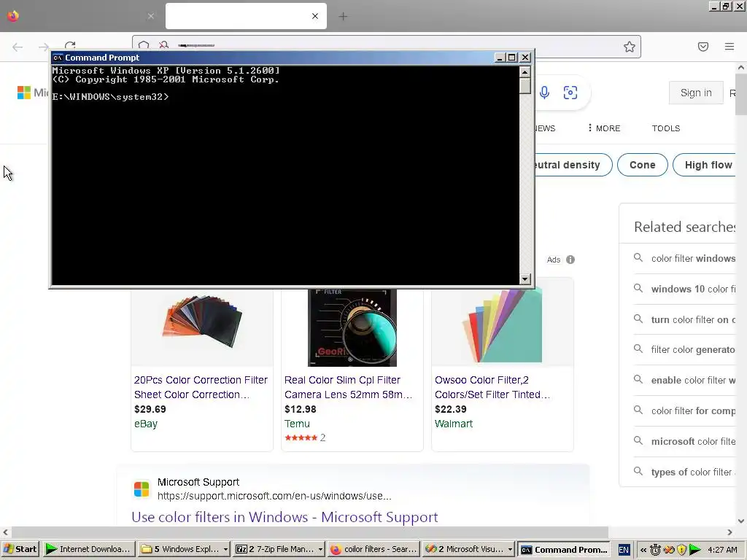
Task: Open the TOOLS search option
Action: pos(666,128)
